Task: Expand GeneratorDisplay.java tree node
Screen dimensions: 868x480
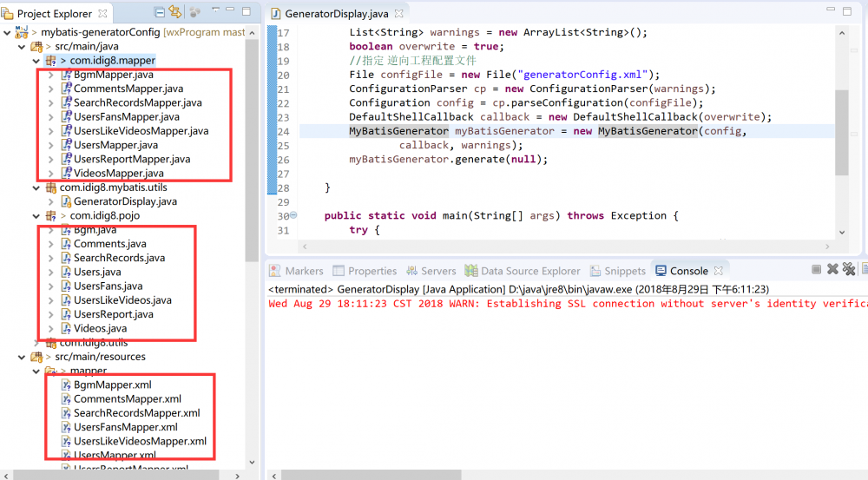Action: (x=50, y=202)
